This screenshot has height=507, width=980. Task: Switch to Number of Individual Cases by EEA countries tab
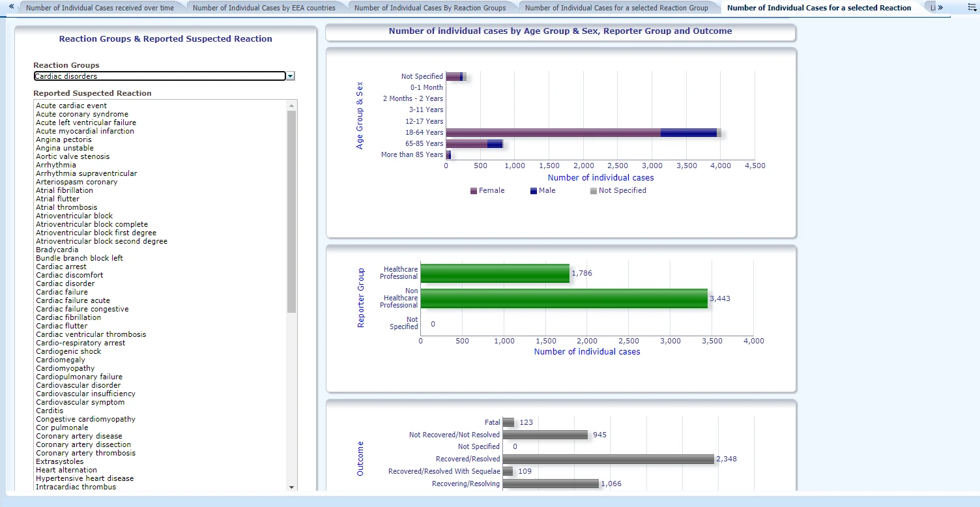pyautogui.click(x=264, y=8)
